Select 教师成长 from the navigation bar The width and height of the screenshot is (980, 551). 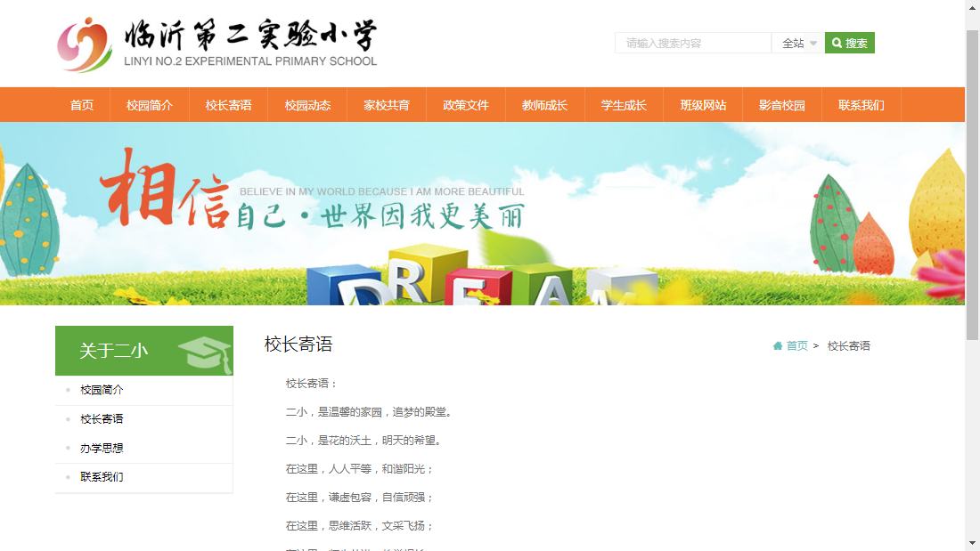click(x=544, y=104)
